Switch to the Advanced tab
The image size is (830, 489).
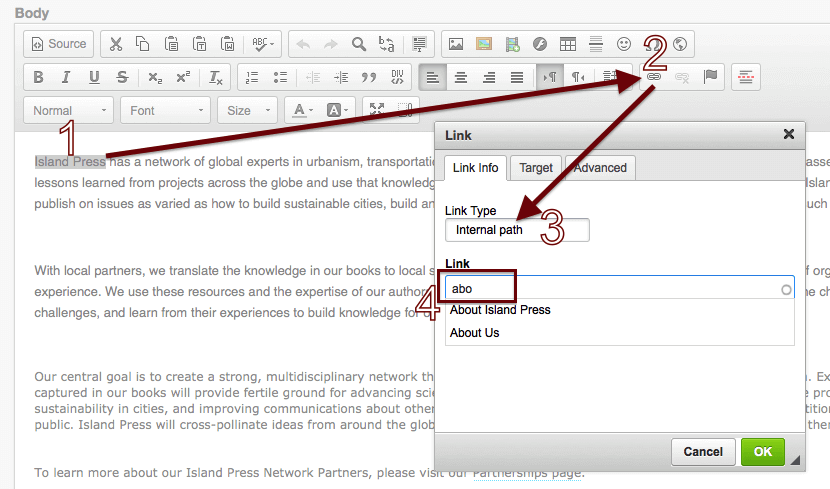[x=600, y=168]
